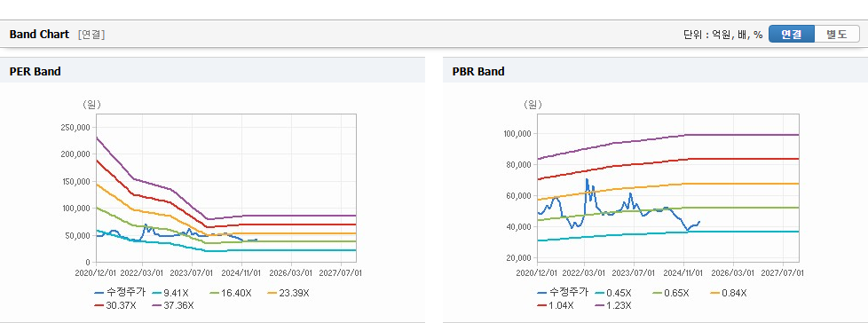Toggle the 37.36X purple legend item

tap(173, 305)
